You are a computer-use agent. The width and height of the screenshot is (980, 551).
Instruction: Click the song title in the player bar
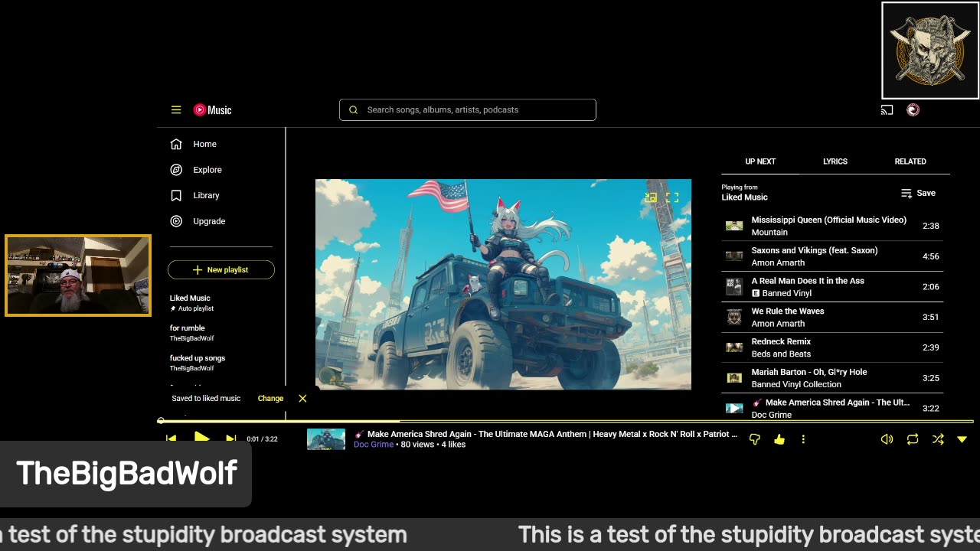[x=545, y=434]
